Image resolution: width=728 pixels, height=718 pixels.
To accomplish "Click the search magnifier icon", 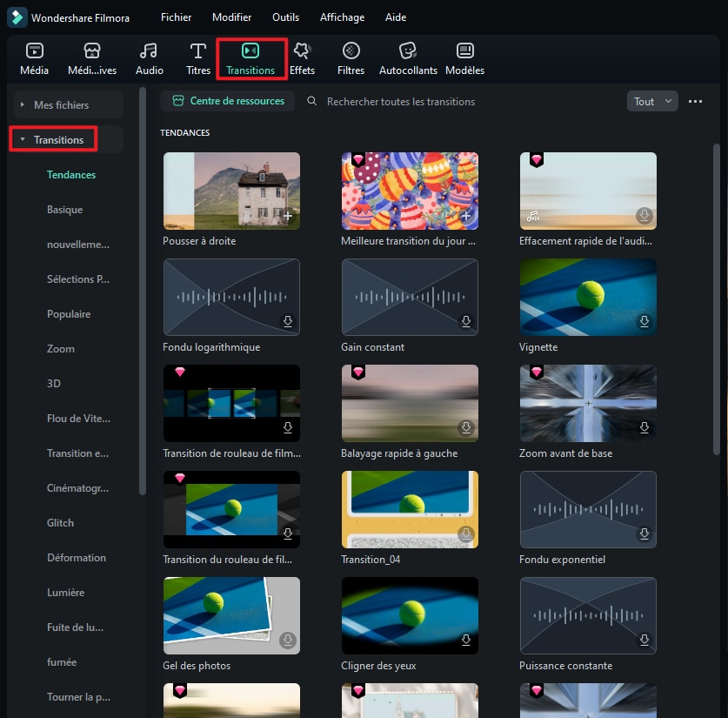I will click(x=312, y=101).
